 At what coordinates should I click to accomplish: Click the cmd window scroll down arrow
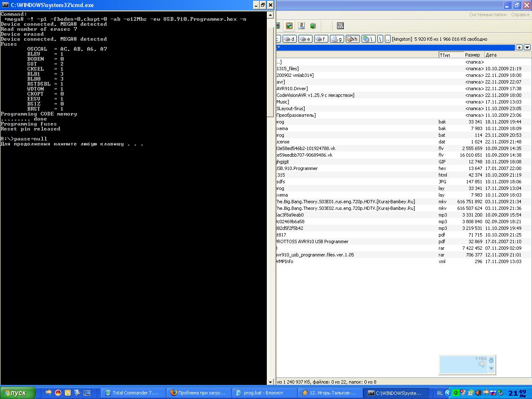point(270,382)
